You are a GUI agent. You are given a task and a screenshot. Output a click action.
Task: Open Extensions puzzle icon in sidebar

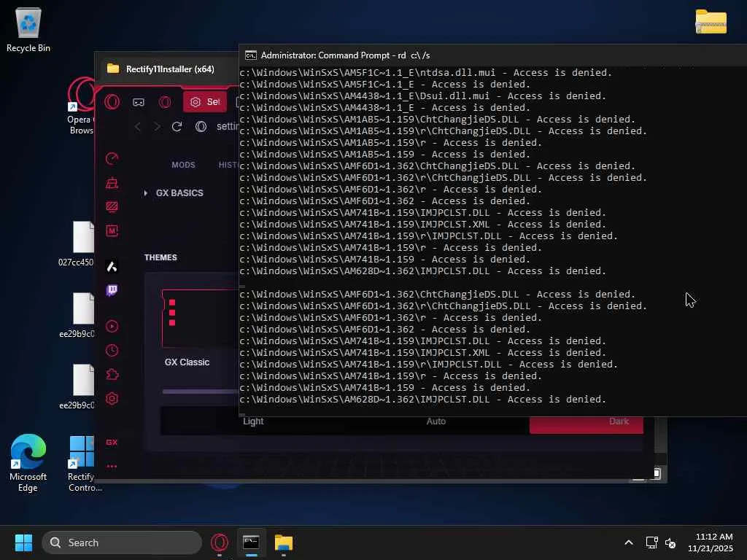[x=112, y=375]
